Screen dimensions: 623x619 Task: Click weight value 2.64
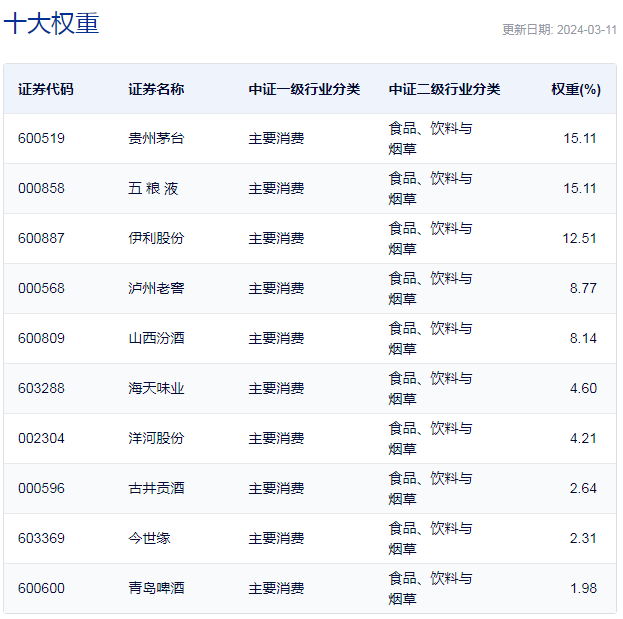(583, 489)
